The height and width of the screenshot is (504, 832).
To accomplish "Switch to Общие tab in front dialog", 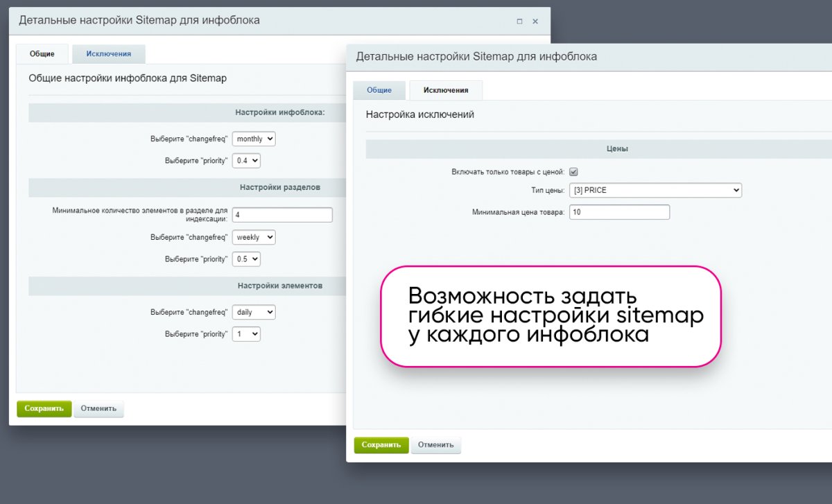I will [x=379, y=90].
